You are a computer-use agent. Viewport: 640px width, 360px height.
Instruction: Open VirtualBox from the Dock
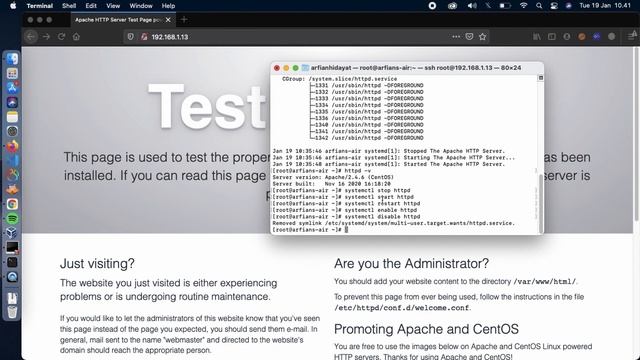click(x=12, y=233)
